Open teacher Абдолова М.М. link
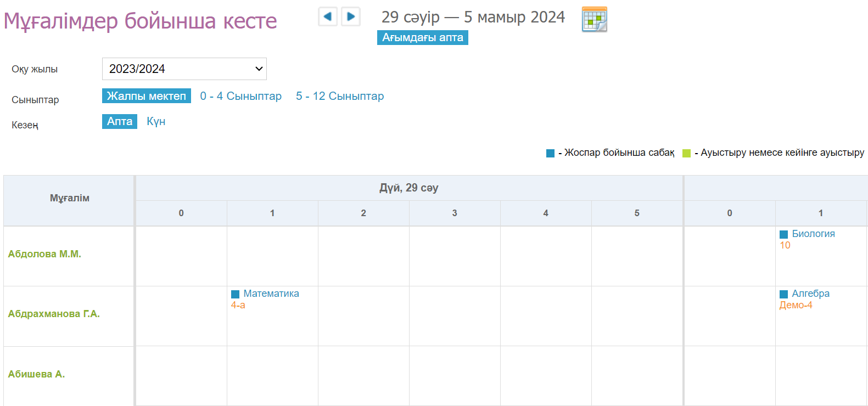868x406 pixels. tap(44, 254)
